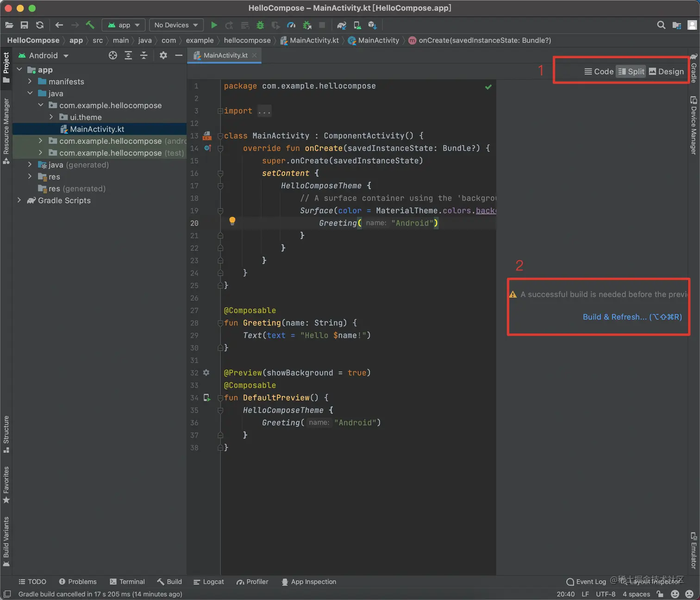This screenshot has height=600, width=700.
Task: Open the SDK Manager toolbar icon
Action: [372, 25]
